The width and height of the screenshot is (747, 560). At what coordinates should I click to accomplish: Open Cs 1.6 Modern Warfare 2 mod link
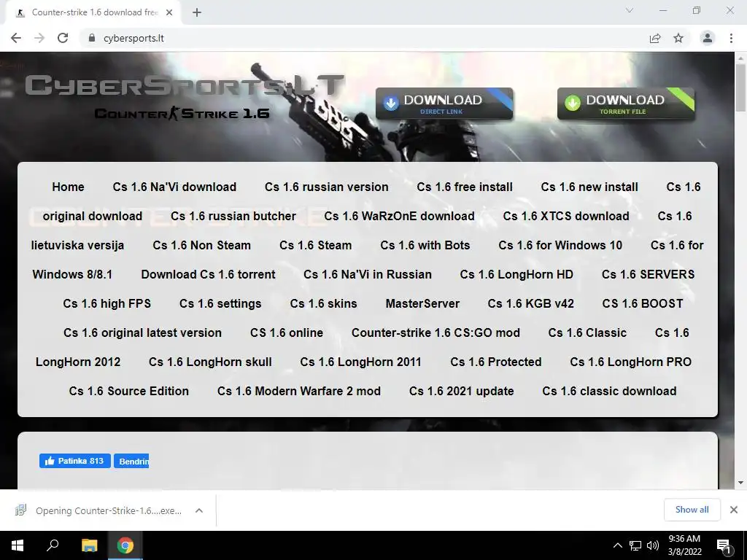click(298, 391)
